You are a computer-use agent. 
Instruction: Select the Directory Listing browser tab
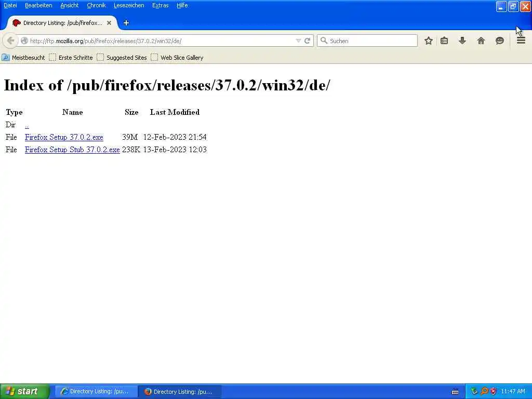pyautogui.click(x=62, y=23)
